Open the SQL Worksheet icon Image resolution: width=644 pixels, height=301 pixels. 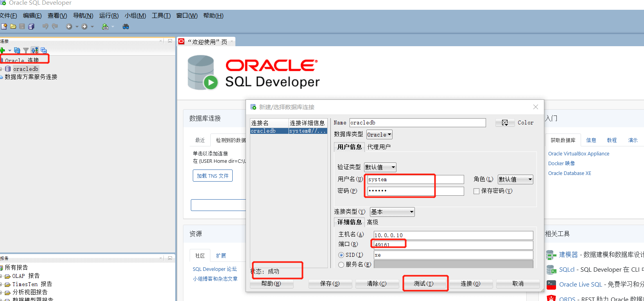[105, 27]
